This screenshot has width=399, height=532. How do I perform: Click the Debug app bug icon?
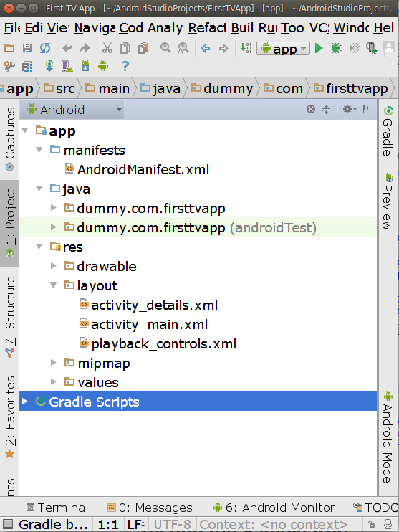[336, 48]
